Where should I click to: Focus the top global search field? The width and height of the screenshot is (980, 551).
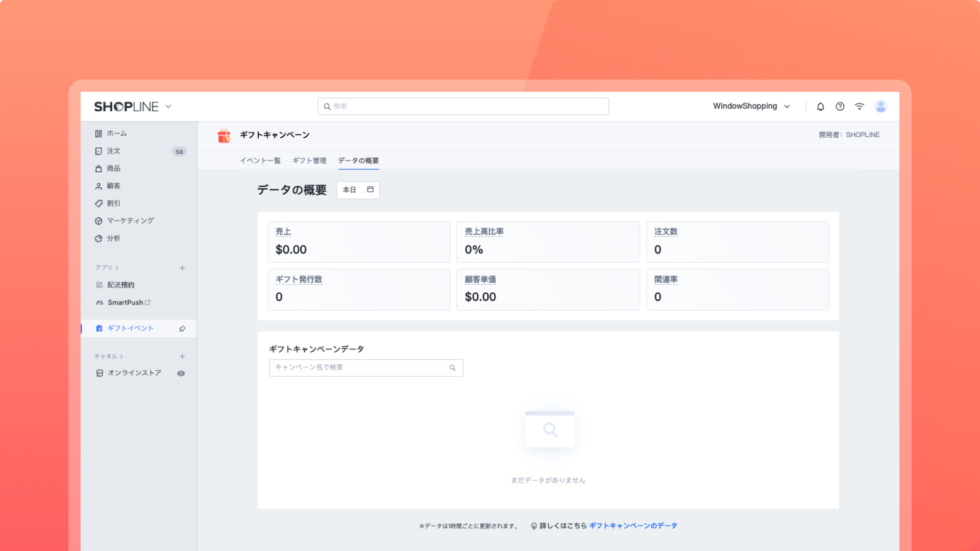(x=463, y=107)
